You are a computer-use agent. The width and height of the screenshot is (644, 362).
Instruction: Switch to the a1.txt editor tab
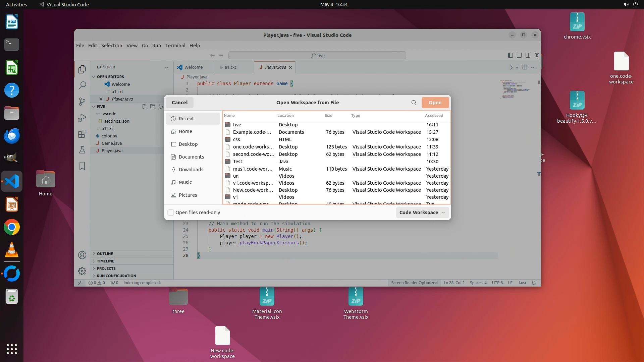coord(230,67)
